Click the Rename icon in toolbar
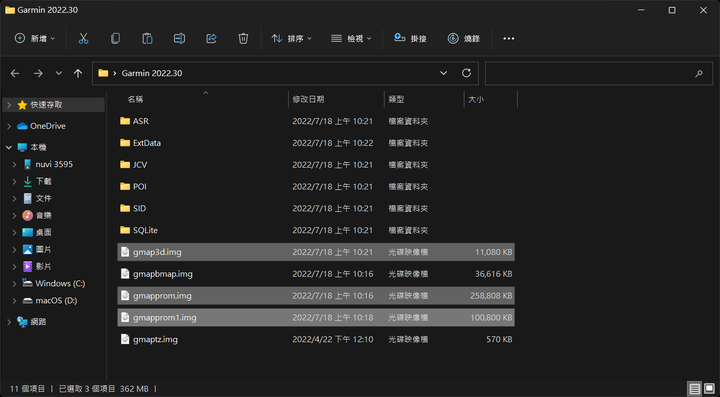This screenshot has height=397, width=720. pos(179,39)
